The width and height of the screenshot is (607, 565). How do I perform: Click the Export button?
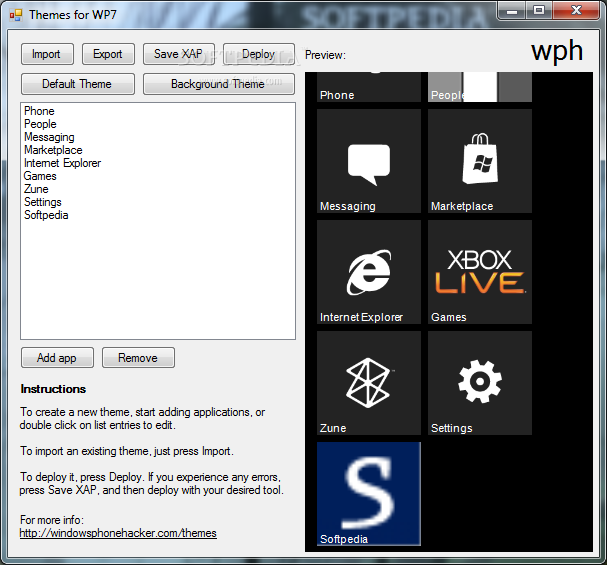pyautogui.click(x=108, y=54)
